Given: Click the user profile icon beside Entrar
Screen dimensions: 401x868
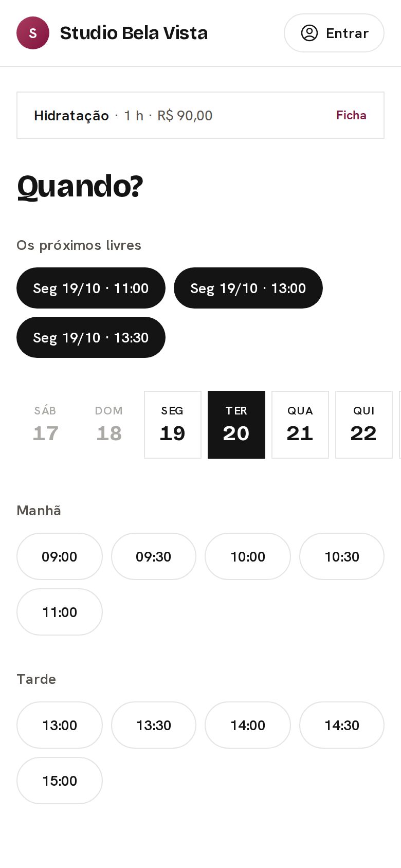Looking at the screenshot, I should tap(309, 33).
